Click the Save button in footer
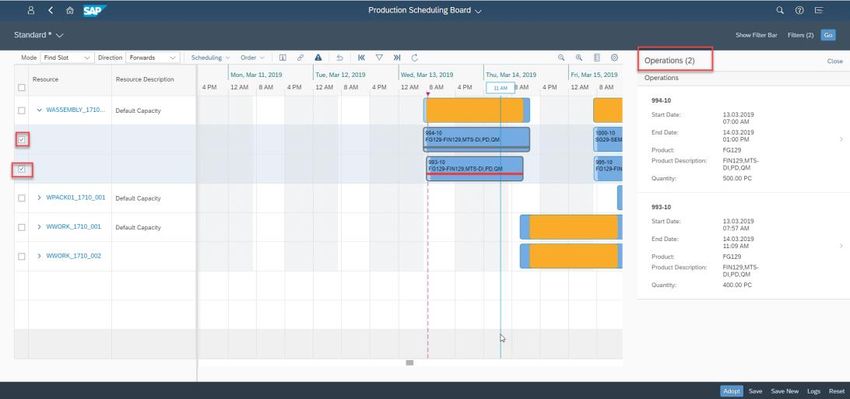Screen dimensions: 850x399 755,391
